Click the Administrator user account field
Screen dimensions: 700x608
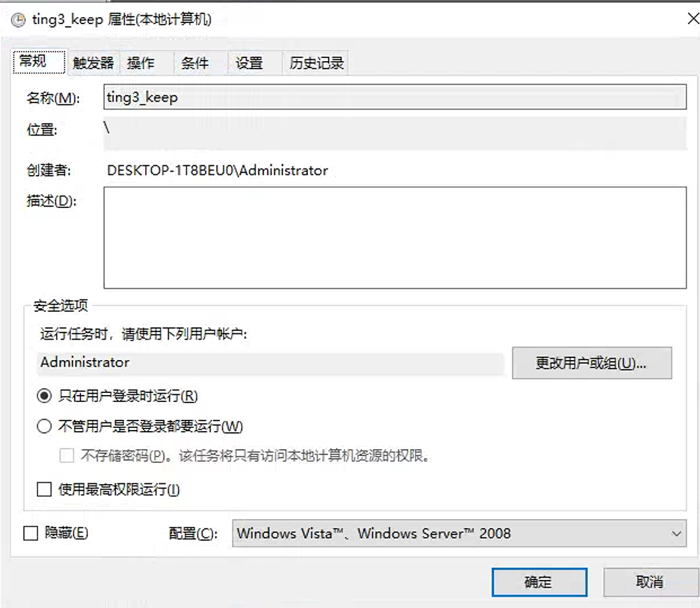pos(270,363)
